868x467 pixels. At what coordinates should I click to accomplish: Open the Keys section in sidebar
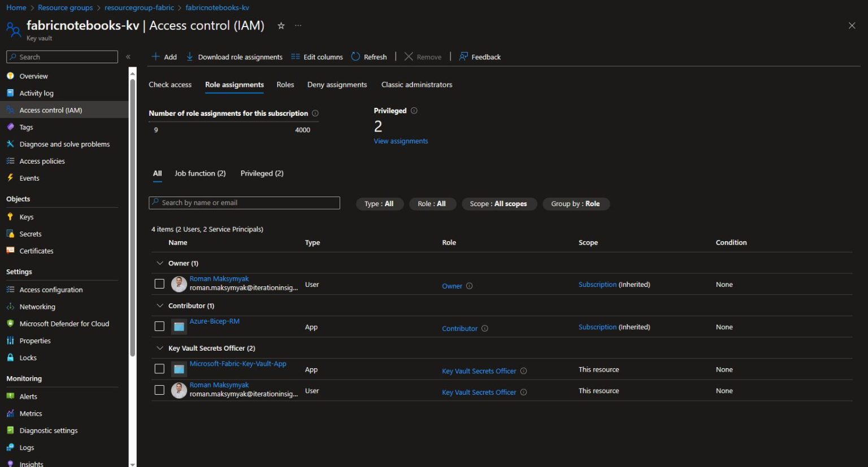26,216
